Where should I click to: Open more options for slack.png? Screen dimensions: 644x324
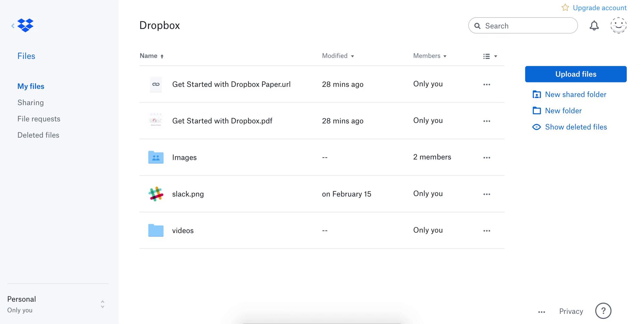pyautogui.click(x=487, y=194)
